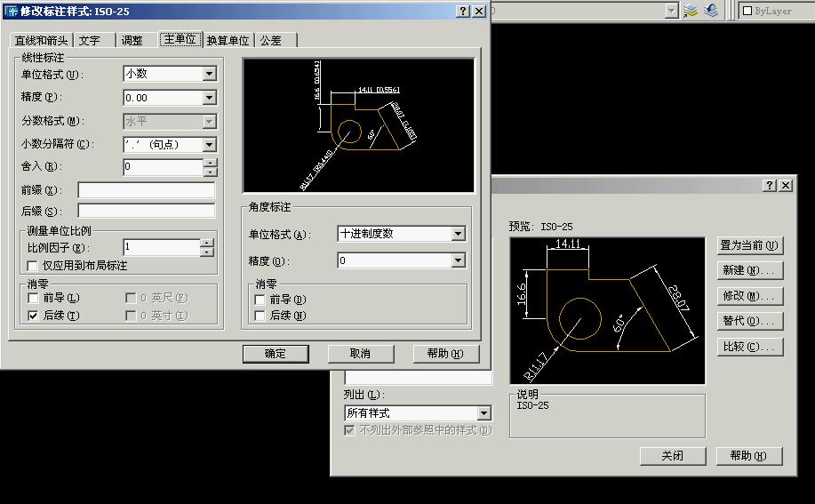This screenshot has width=815, height=504.
Task: Click the 关闭 button
Action: pos(673,456)
